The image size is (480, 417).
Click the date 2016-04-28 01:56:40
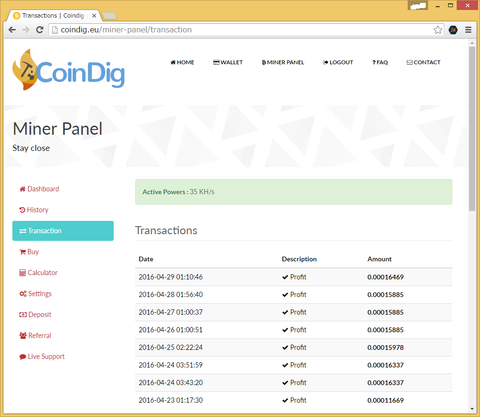171,295
